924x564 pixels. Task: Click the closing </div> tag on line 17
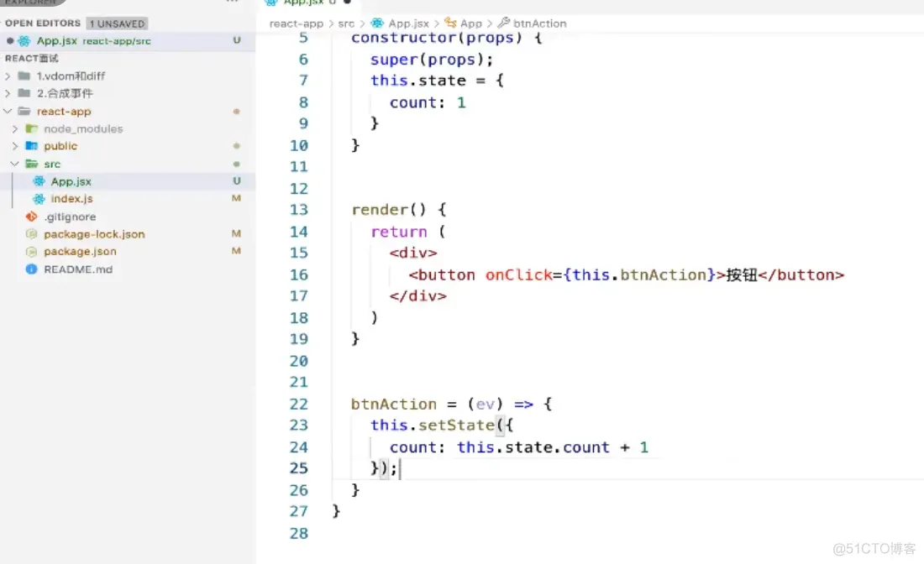(x=417, y=296)
